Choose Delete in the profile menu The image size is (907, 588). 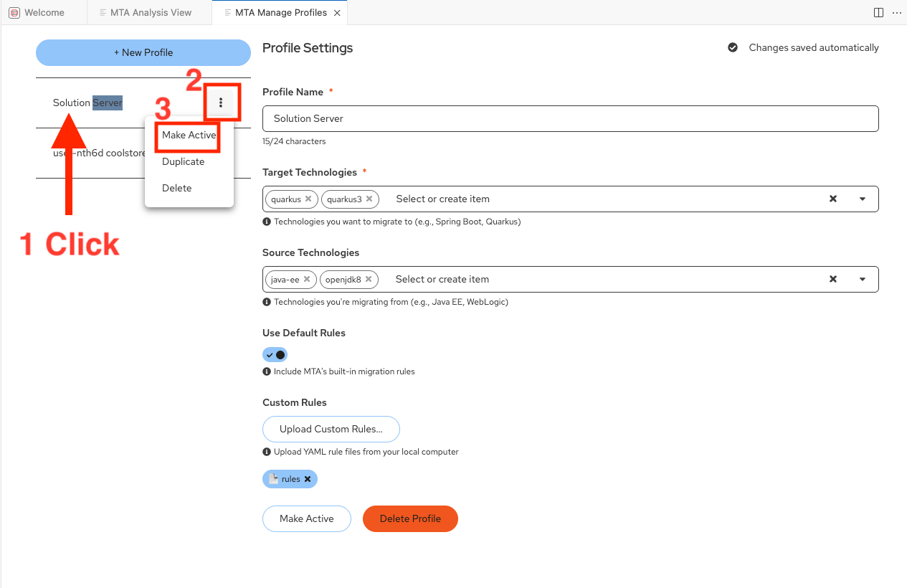click(x=177, y=188)
